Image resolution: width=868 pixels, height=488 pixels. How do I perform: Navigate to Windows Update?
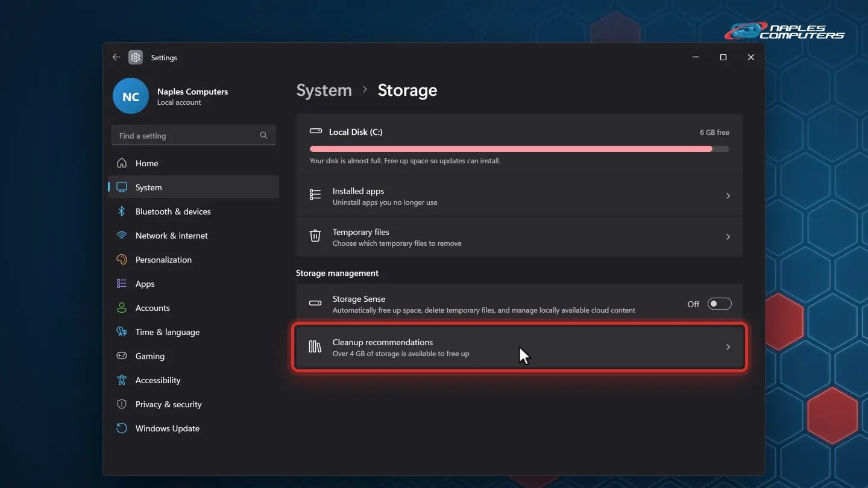(193, 428)
